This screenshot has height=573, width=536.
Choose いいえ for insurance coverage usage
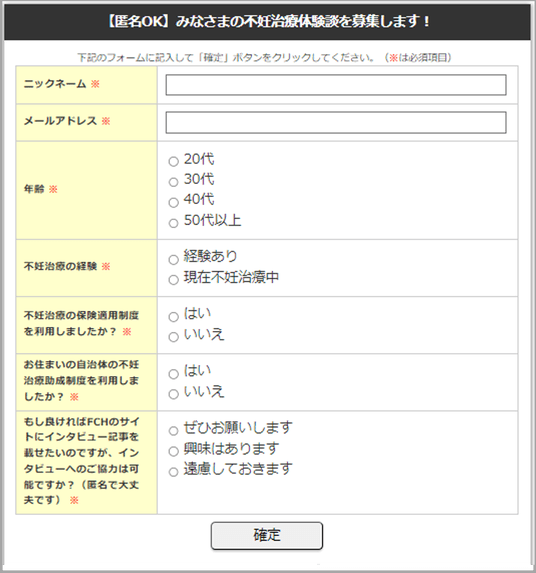pyautogui.click(x=174, y=337)
